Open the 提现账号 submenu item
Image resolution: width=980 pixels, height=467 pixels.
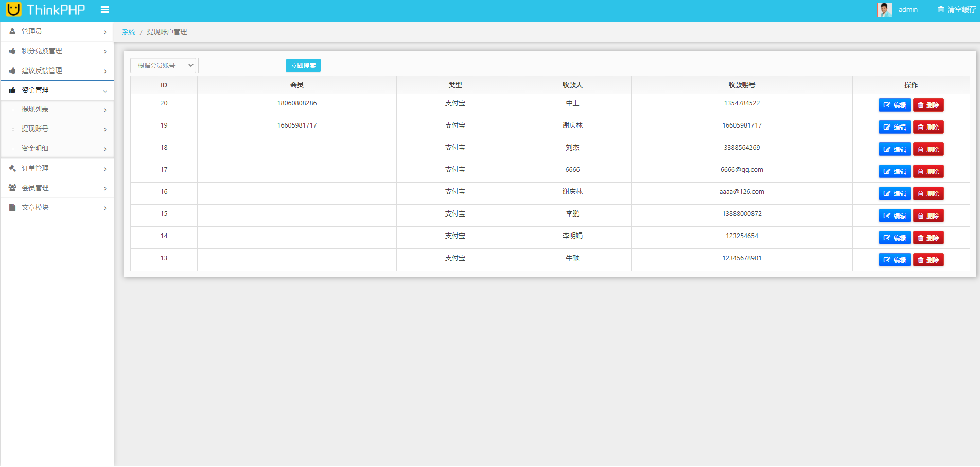coord(35,129)
